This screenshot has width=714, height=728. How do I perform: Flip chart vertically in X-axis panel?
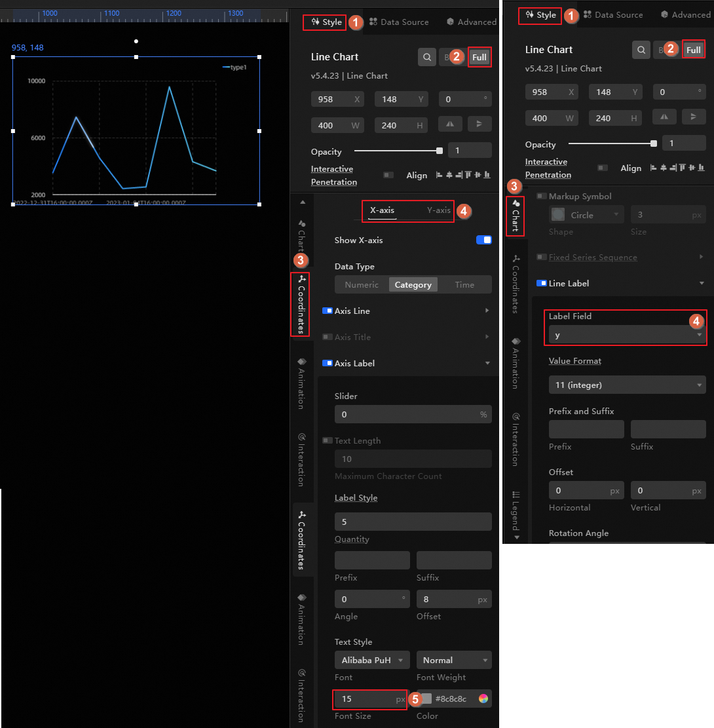(479, 125)
